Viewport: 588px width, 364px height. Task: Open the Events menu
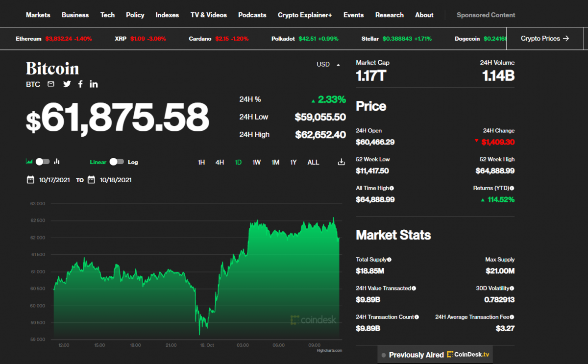point(354,15)
